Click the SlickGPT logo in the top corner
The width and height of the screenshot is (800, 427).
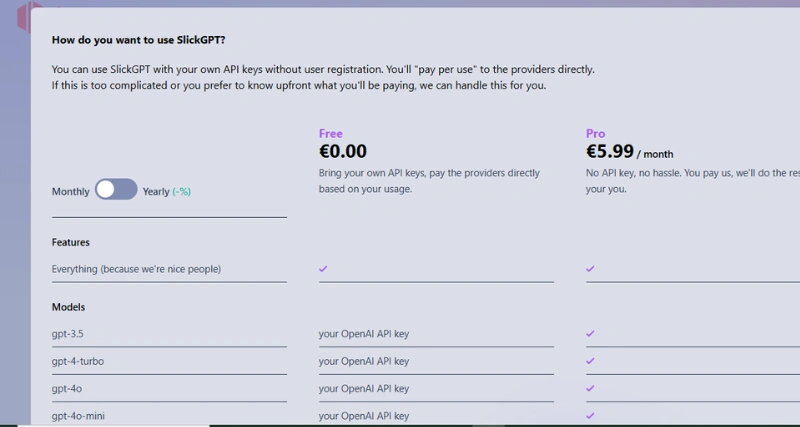point(24,16)
